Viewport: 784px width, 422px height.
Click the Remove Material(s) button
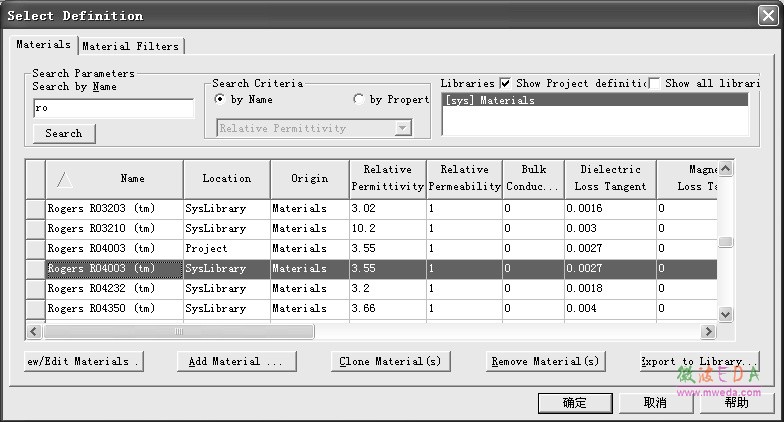(546, 361)
